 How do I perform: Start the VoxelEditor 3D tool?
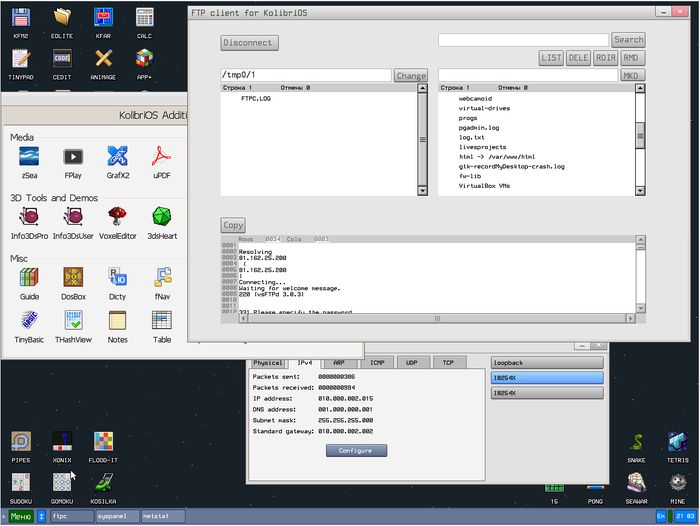[x=117, y=217]
